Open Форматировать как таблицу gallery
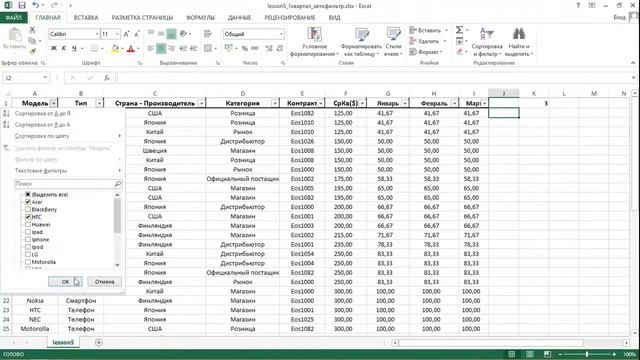640x360 pixels. point(361,42)
